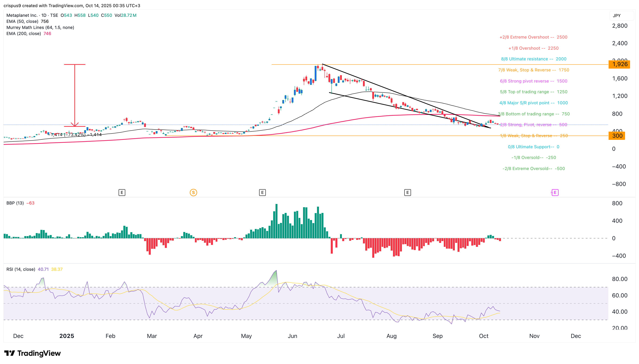Screen dimensions: 639x364
Task: Click the 4/8 Major S/R pivot point label
Action: [533, 103]
